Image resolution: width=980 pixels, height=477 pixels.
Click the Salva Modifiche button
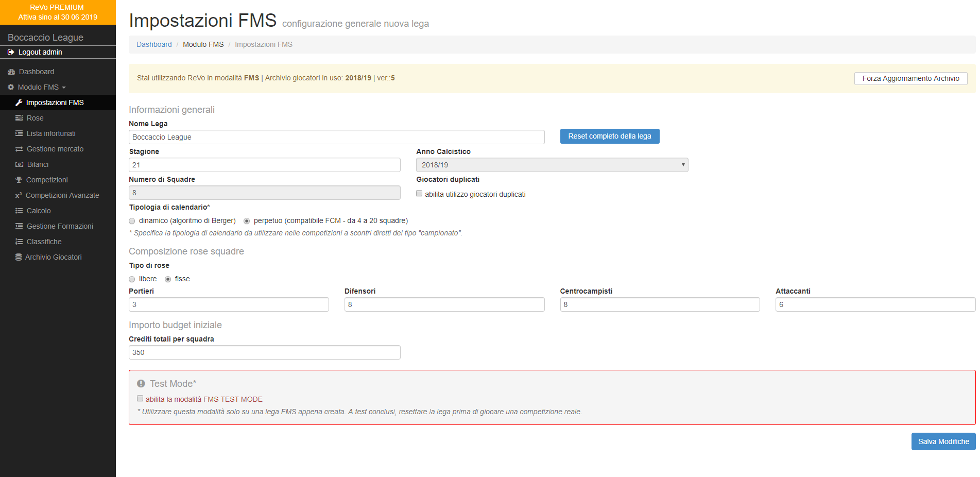[943, 441]
